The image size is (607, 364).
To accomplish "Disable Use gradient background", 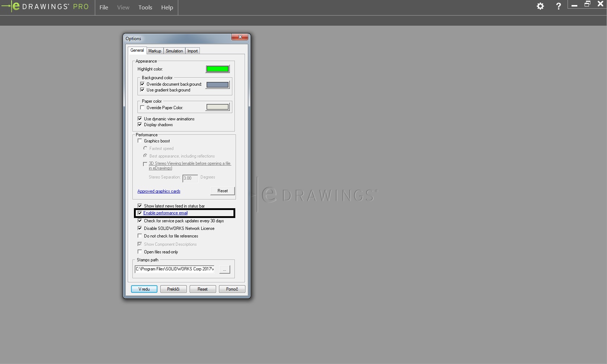I will [x=143, y=90].
